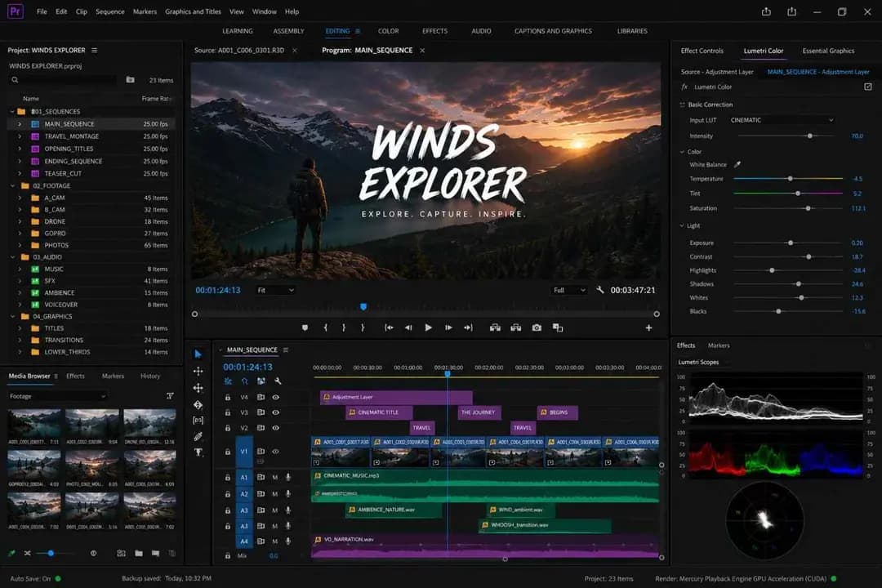Click the A1 voice-over microphone icon
Image resolution: width=882 pixels, height=588 pixels.
(288, 477)
